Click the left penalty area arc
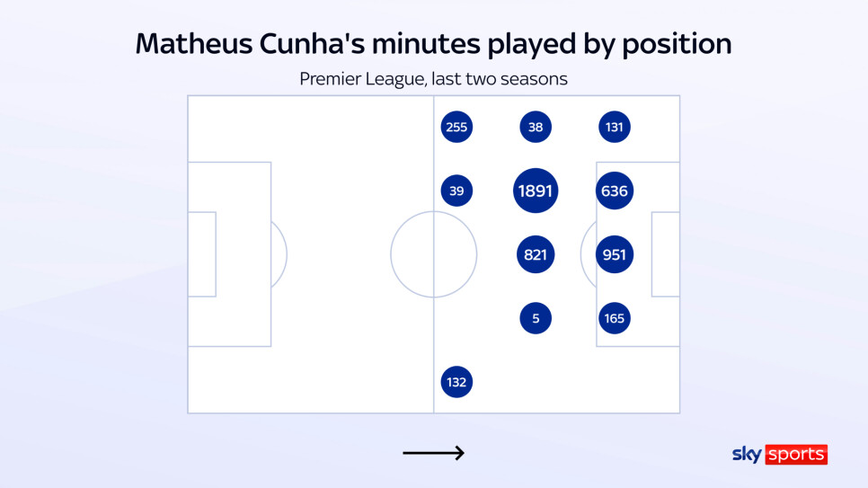Screen dimensions: 868x488 281,254
